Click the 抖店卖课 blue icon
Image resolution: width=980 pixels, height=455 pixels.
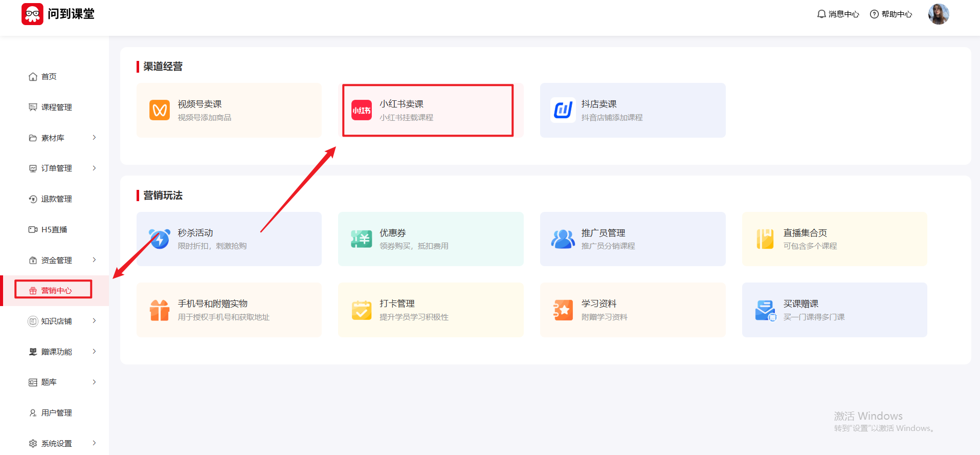[563, 110]
